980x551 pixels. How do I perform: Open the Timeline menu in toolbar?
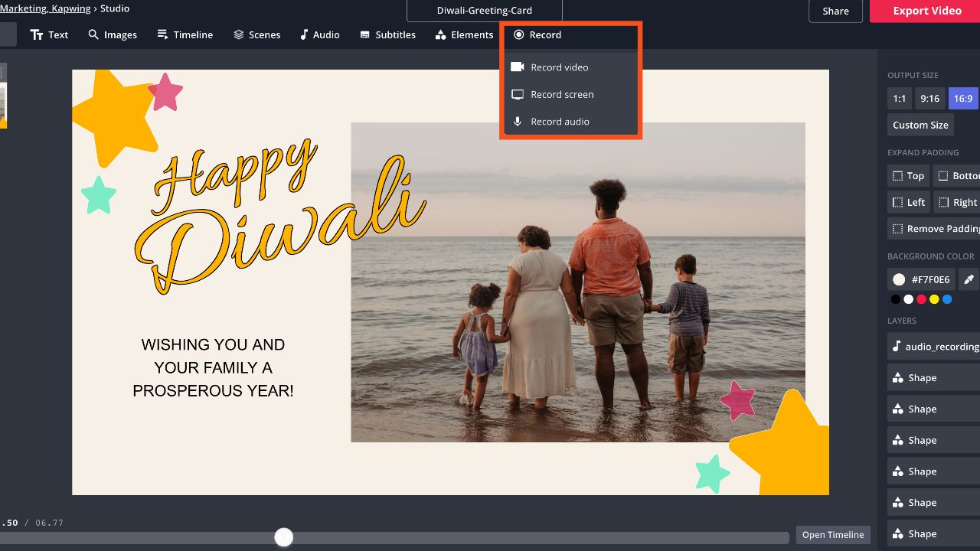(x=185, y=34)
